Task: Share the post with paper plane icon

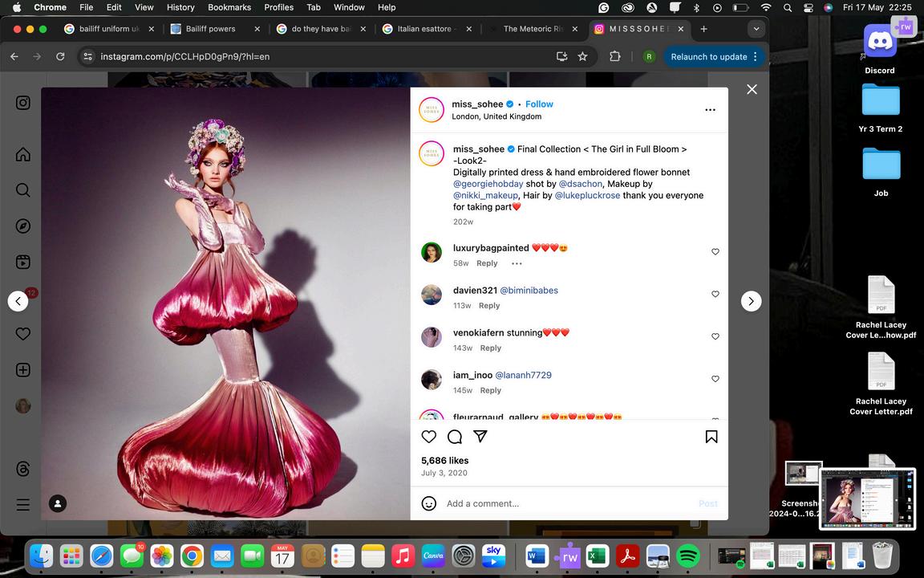Action: (x=480, y=437)
